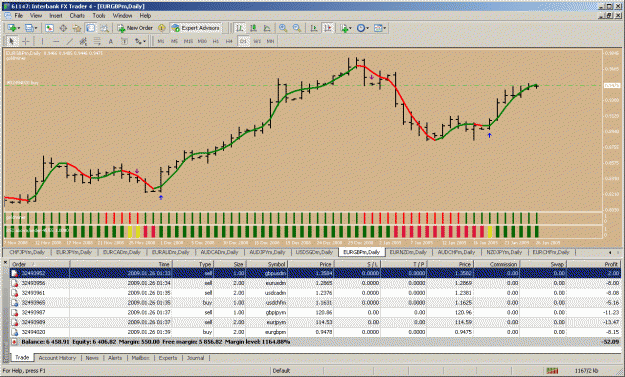Select the Arrows drawing tool
The height and width of the screenshot is (377, 625).
coord(138,41)
